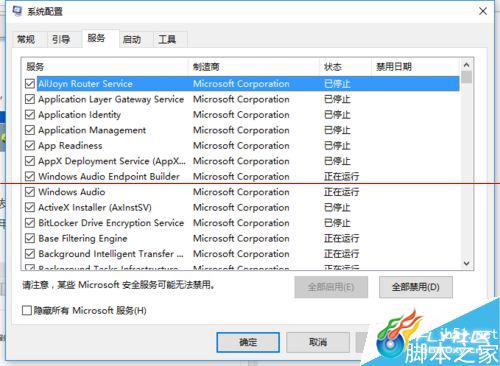Click the service list scroll up arrow

click(467, 65)
